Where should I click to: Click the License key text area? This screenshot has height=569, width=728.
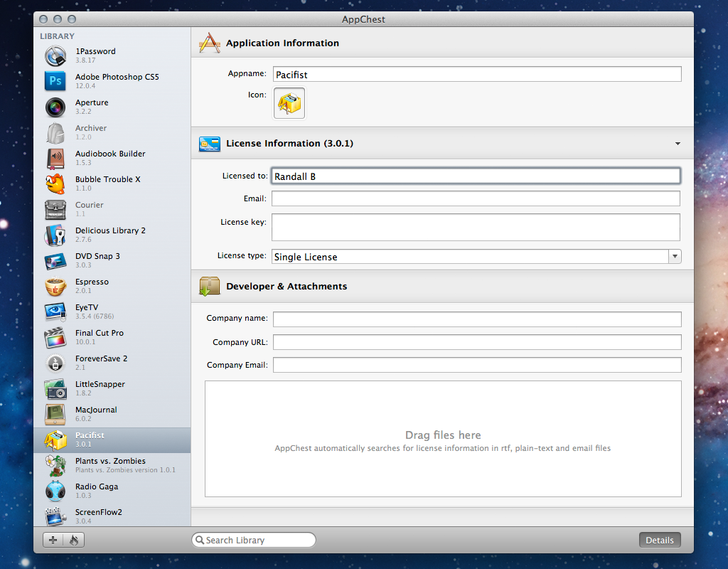[476, 227]
